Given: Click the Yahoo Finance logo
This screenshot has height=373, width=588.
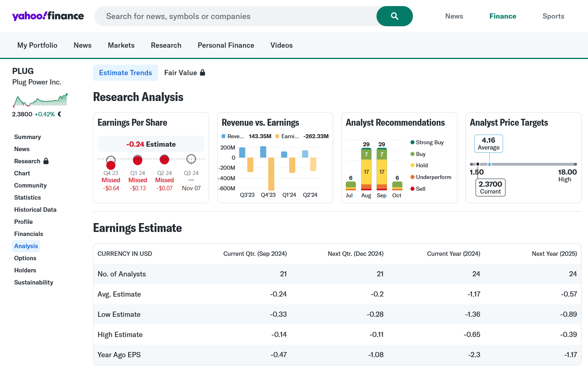Looking at the screenshot, I should pos(48,16).
